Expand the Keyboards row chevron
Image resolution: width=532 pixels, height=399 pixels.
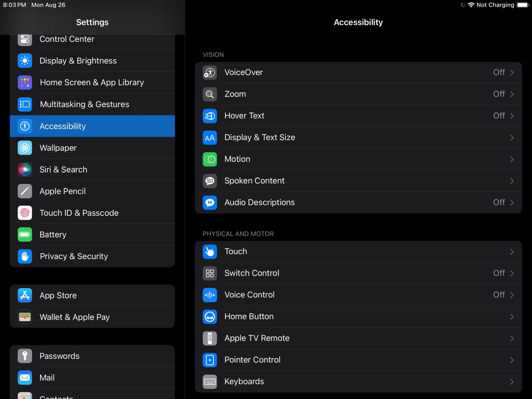pos(512,382)
